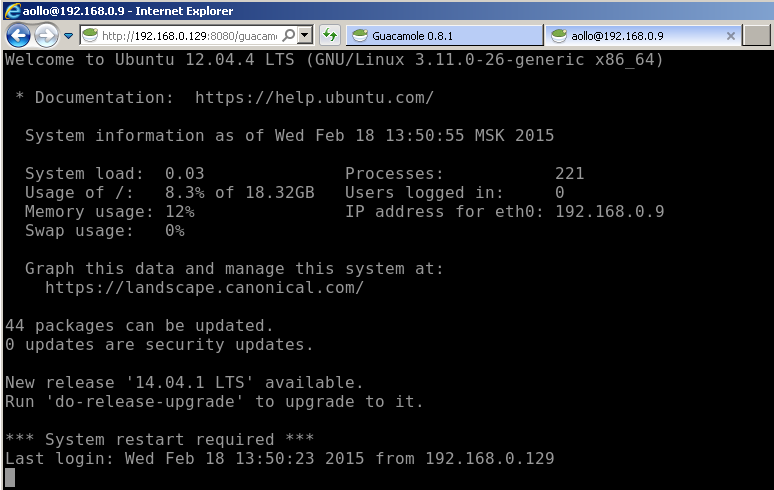Open a new blank tab

point(757,36)
